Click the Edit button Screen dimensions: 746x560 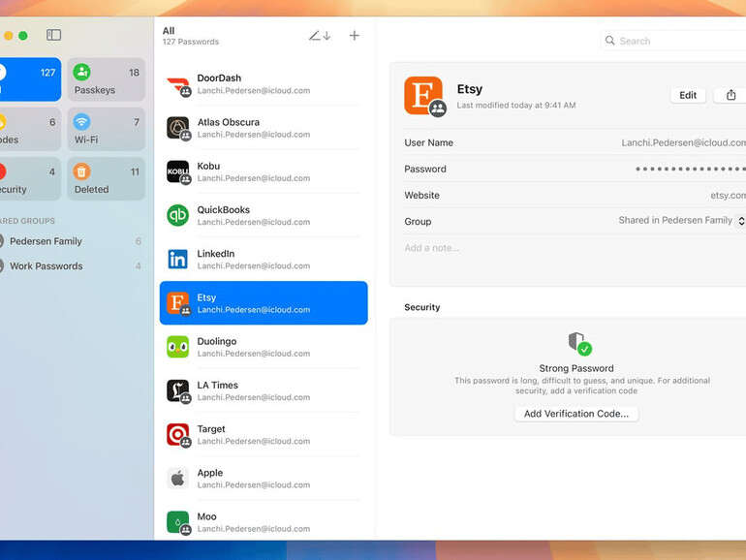pyautogui.click(x=688, y=95)
